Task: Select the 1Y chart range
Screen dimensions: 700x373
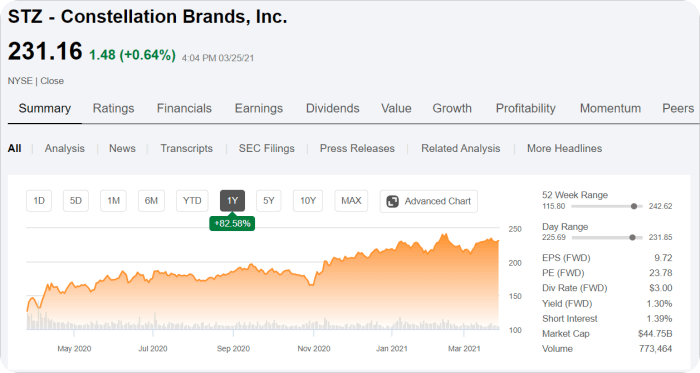Action: 233,201
